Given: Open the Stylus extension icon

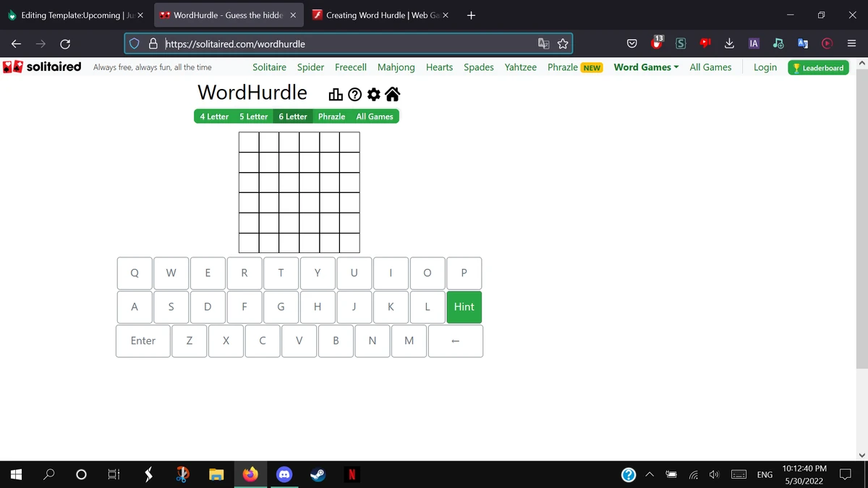Looking at the screenshot, I should click(681, 43).
